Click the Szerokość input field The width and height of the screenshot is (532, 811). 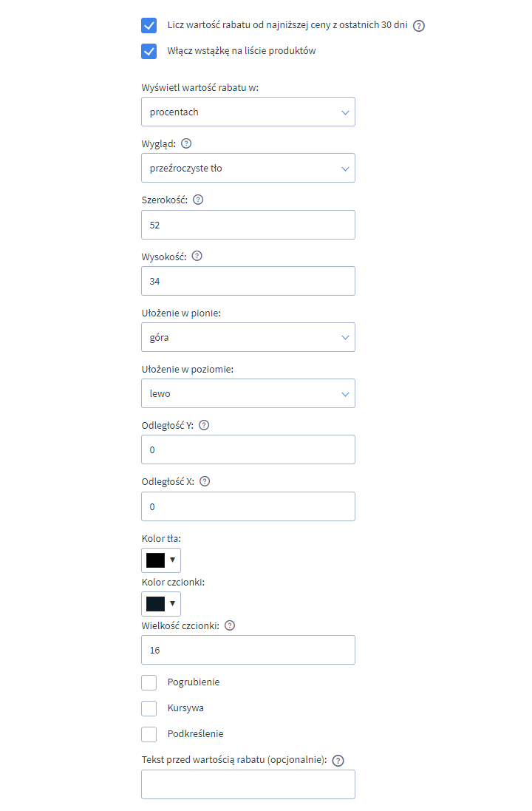coord(248,225)
